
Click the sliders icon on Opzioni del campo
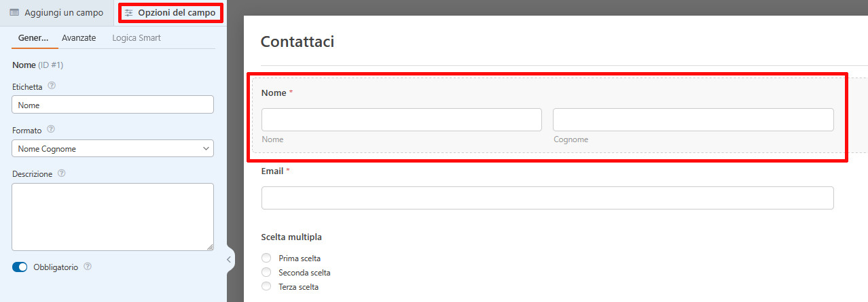[x=129, y=13]
